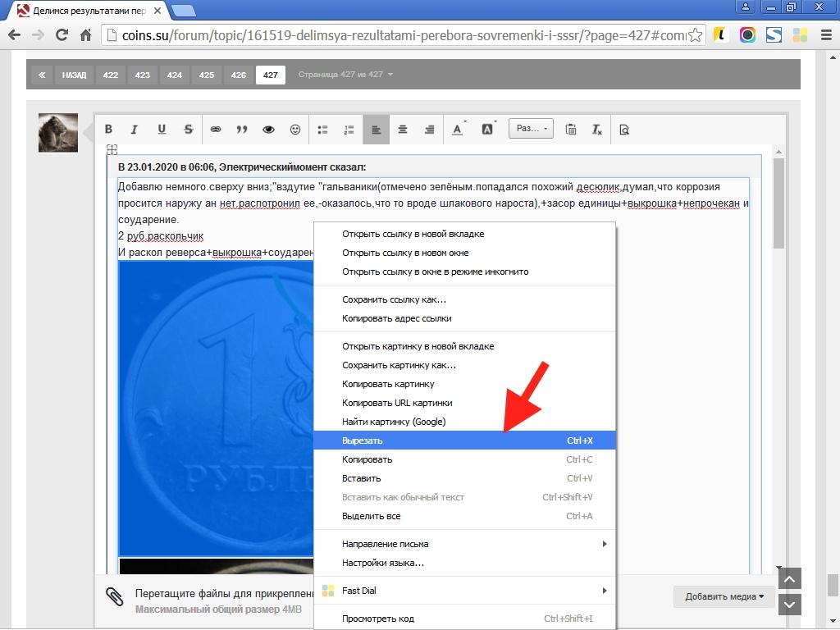Screen dimensions: 840x630
Task: Open the font size dropdown
Action: pyautogui.click(x=532, y=129)
